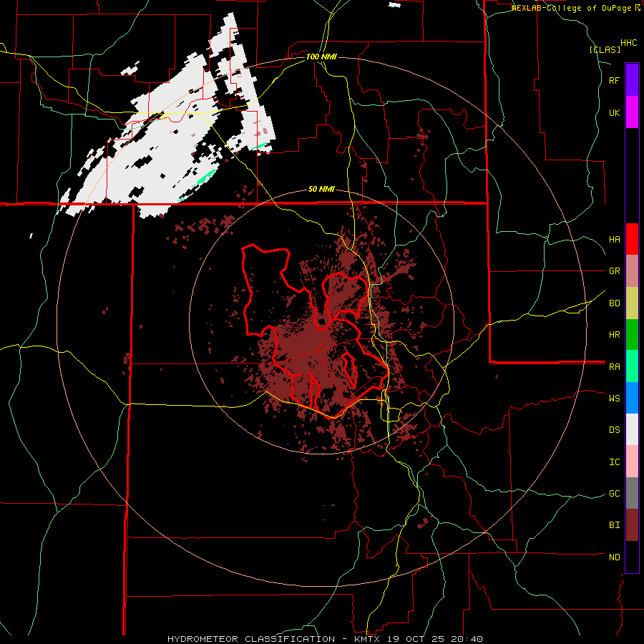Click the '50 NMI' range ring label
This screenshot has height=644, width=644.
coord(321,190)
